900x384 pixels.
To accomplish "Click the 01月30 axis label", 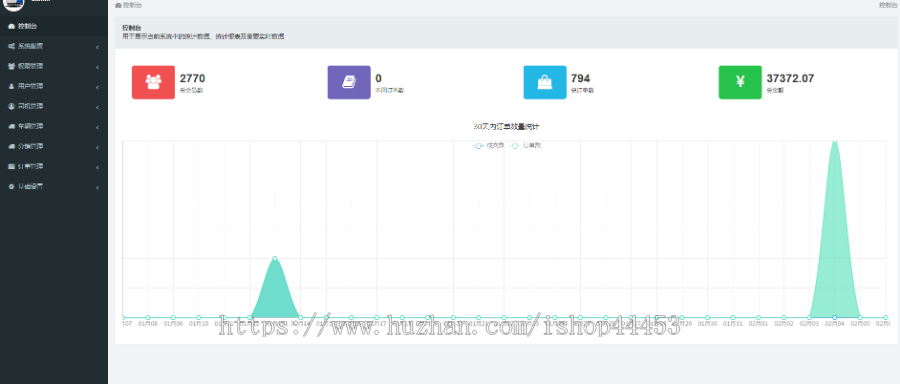I will click(708, 324).
